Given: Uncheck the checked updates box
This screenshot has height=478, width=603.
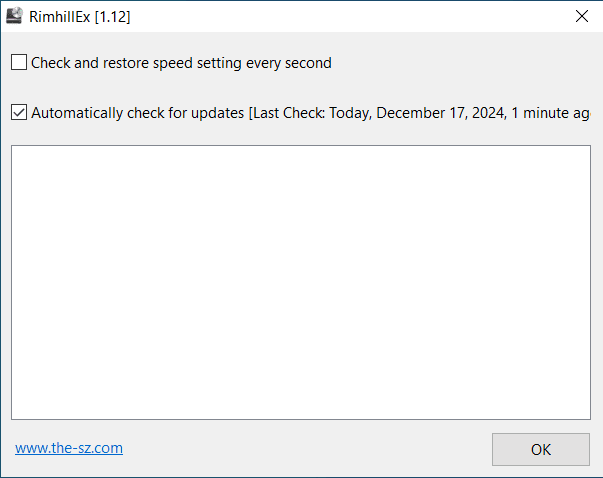Looking at the screenshot, I should click(19, 113).
